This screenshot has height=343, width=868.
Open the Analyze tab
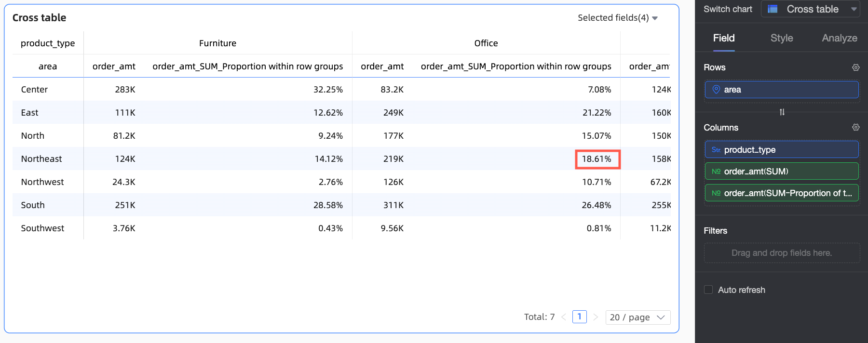tap(840, 38)
